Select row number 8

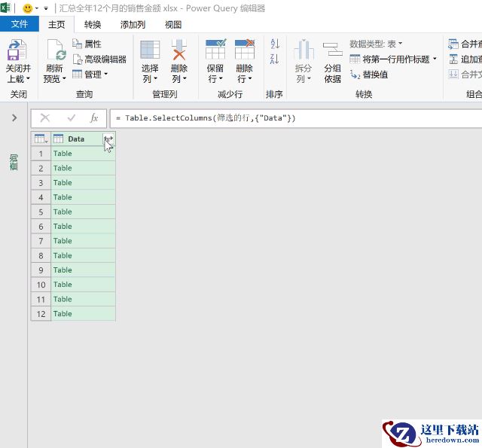[41, 256]
